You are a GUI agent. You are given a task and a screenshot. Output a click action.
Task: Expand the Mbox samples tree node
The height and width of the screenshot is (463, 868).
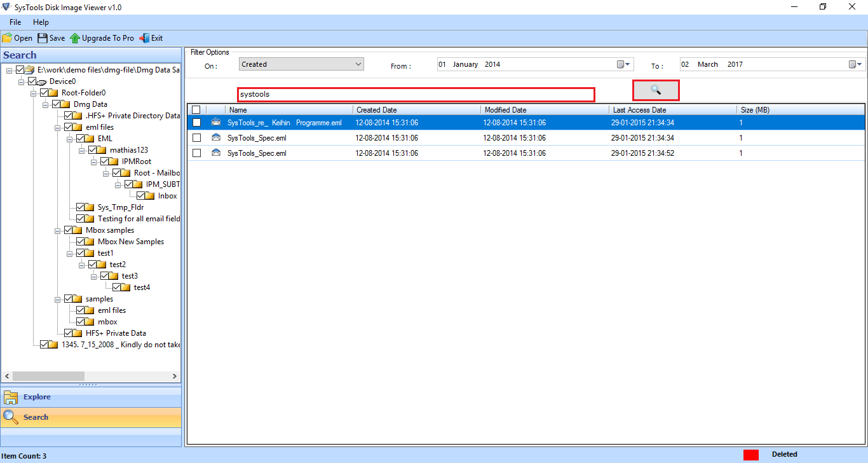(x=57, y=230)
